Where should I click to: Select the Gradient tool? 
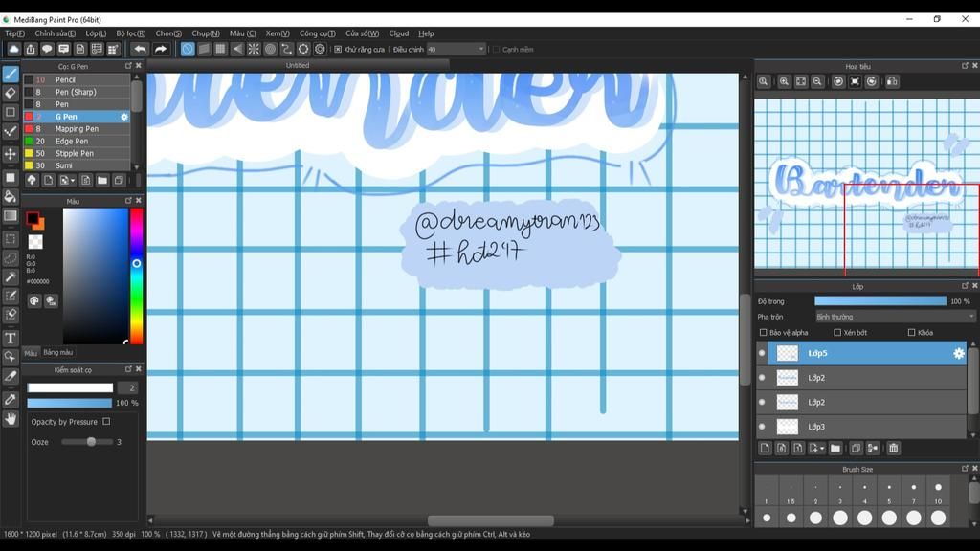coord(11,216)
